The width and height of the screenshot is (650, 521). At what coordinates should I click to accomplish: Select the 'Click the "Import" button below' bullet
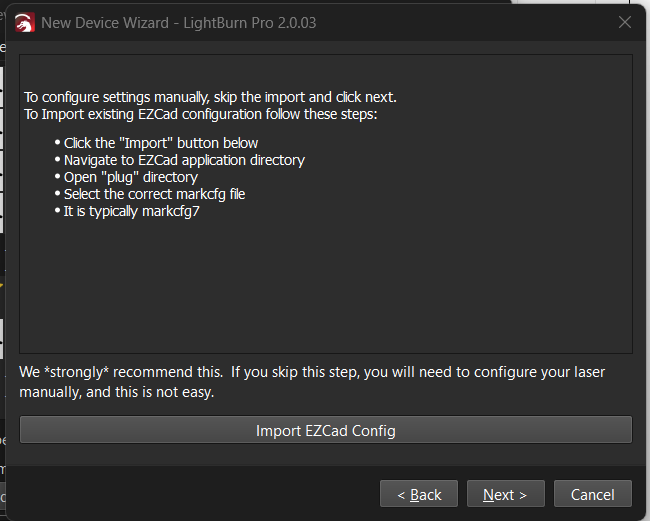click(161, 143)
